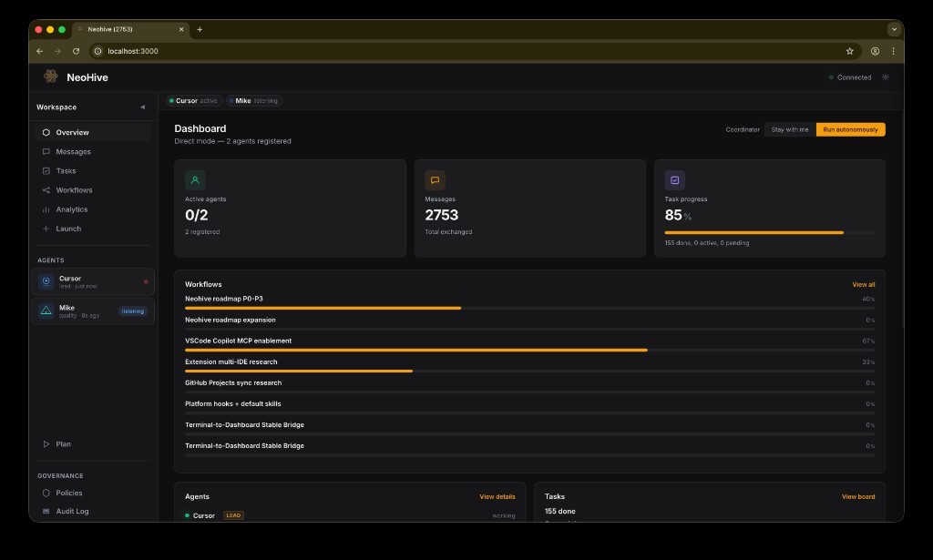Open Plan in the sidebar

click(93, 444)
